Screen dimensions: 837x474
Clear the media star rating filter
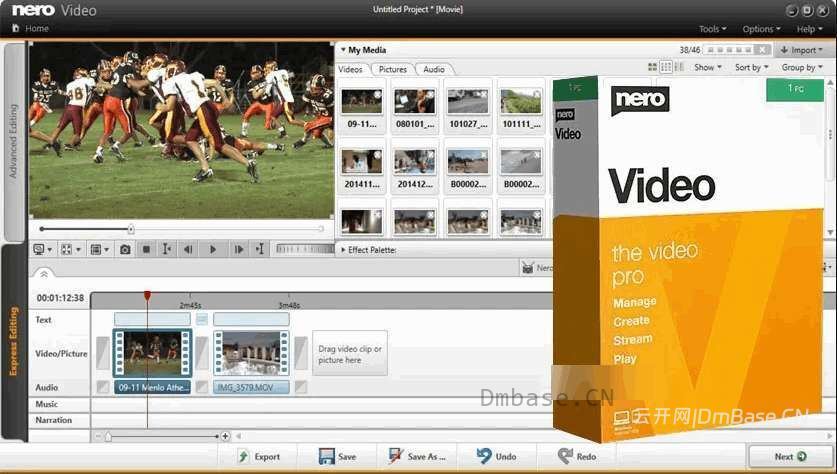point(763,50)
